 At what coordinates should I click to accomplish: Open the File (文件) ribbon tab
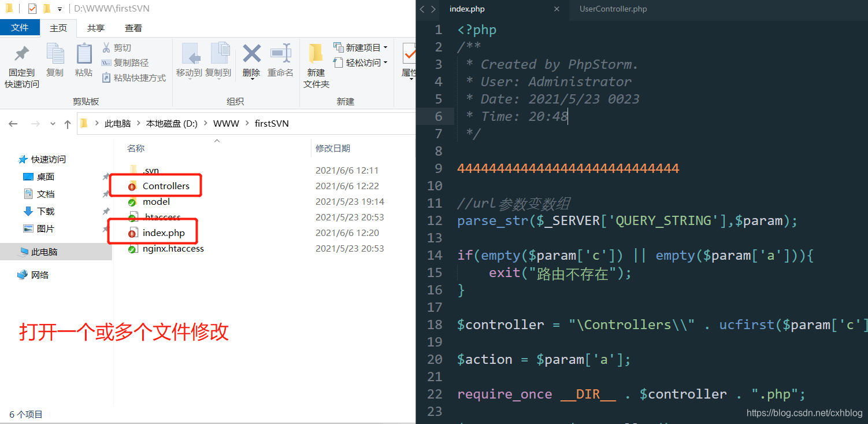click(x=20, y=28)
